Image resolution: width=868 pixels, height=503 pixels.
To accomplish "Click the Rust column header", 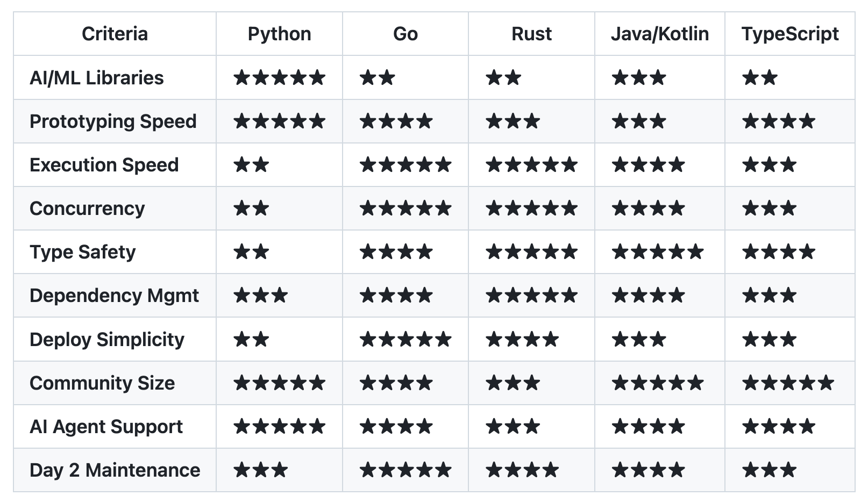I will [531, 34].
